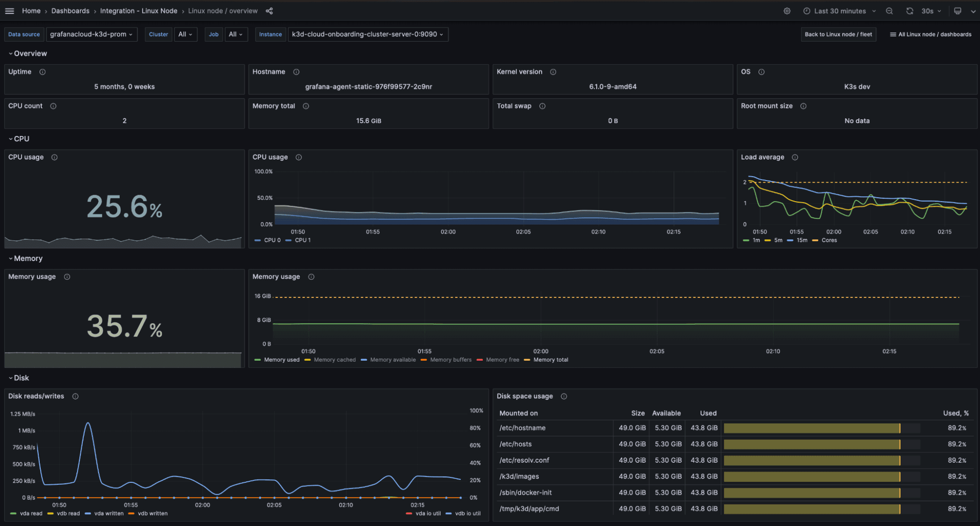Click the zoom out time range icon
The width and height of the screenshot is (980, 526).
(889, 10)
